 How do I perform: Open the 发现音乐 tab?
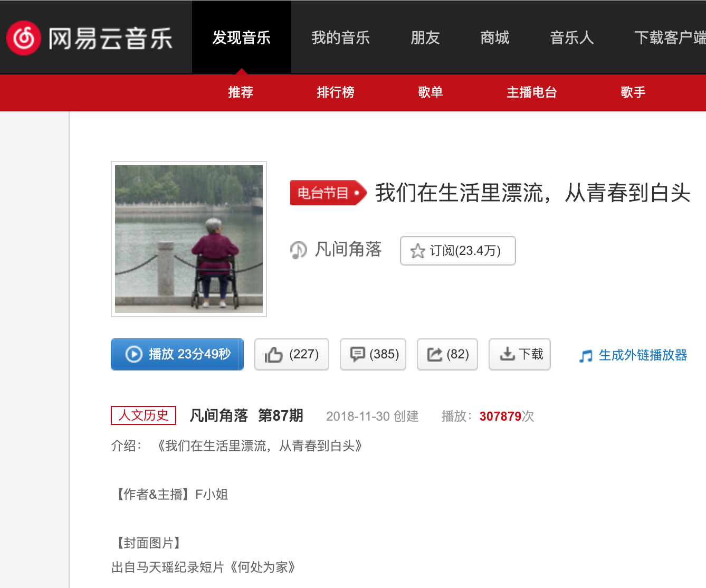(242, 37)
